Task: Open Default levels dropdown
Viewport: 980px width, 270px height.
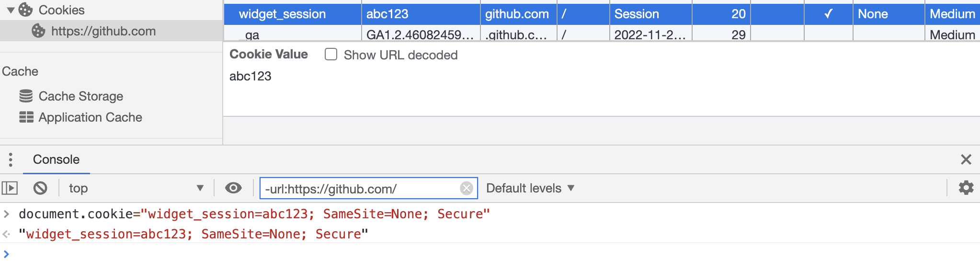Action: [x=530, y=188]
